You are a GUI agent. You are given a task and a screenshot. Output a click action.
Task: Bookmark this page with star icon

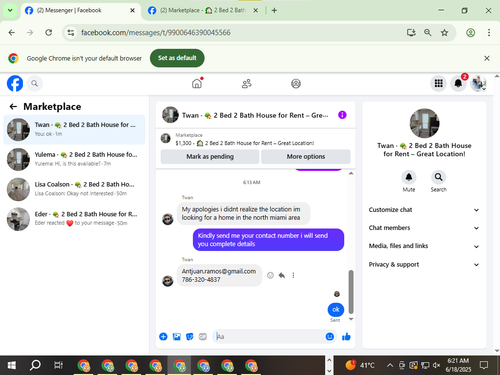coord(444,32)
